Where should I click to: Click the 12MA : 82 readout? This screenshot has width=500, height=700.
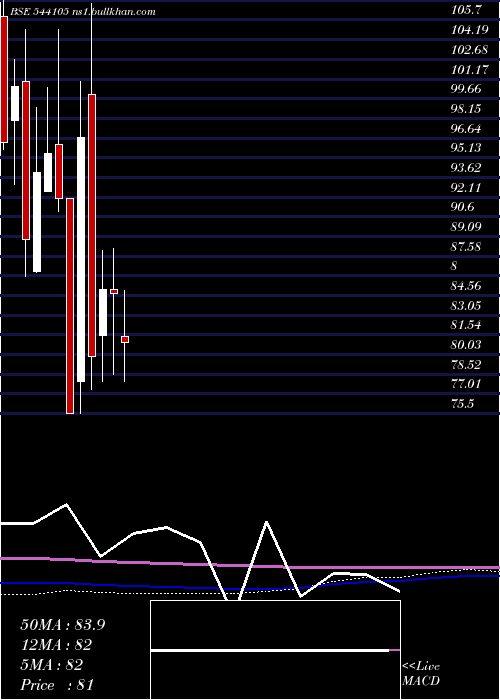[56, 645]
